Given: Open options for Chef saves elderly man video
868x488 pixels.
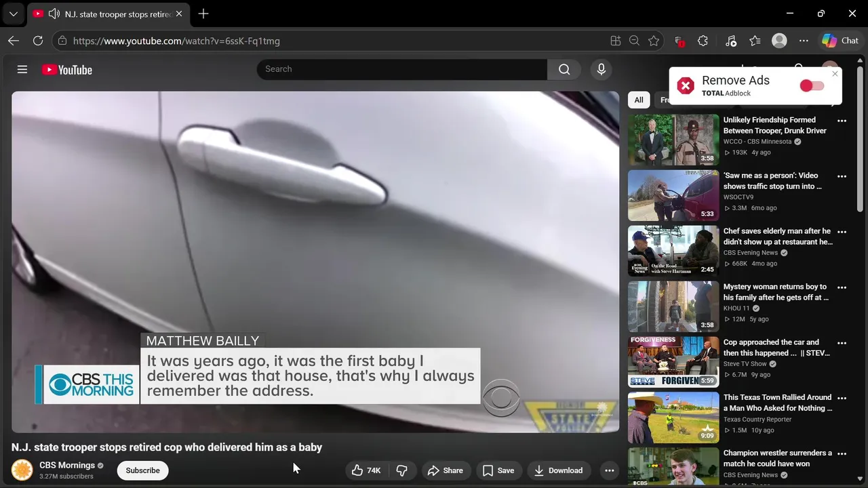Looking at the screenshot, I should (842, 232).
